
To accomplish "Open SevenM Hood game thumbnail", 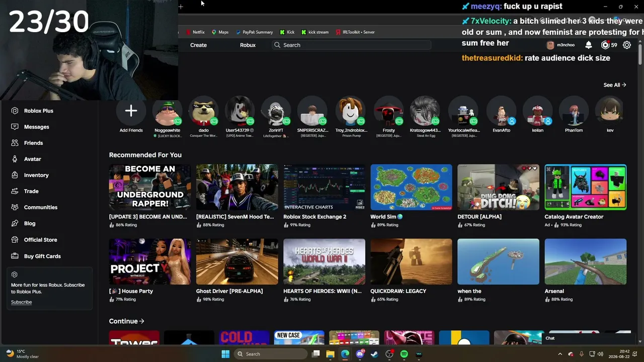I will point(237,187).
